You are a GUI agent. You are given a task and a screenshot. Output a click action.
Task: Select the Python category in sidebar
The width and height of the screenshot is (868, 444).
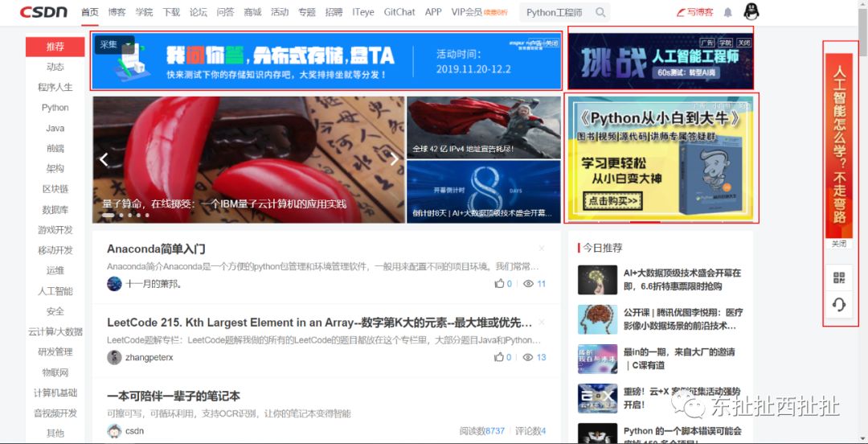coord(55,108)
